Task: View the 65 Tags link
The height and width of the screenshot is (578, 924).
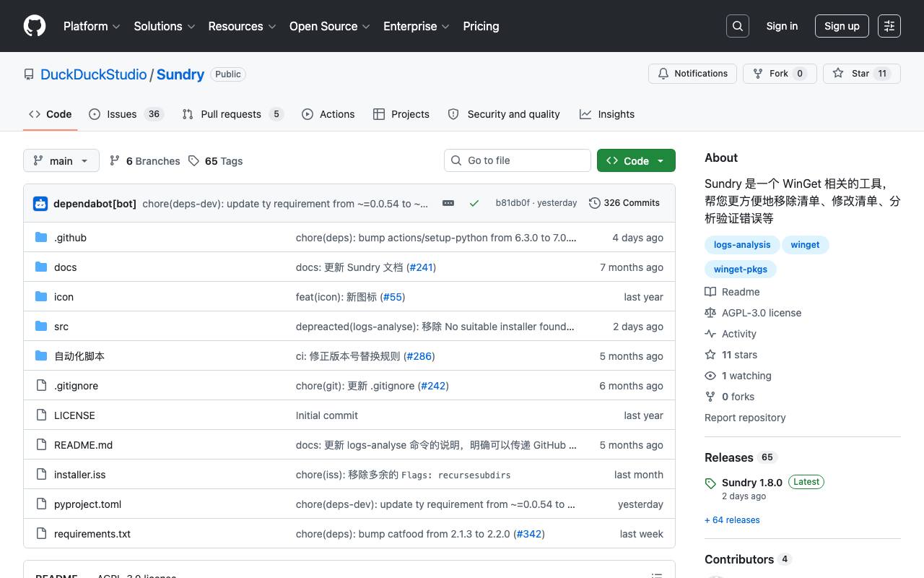Action: coord(216,161)
